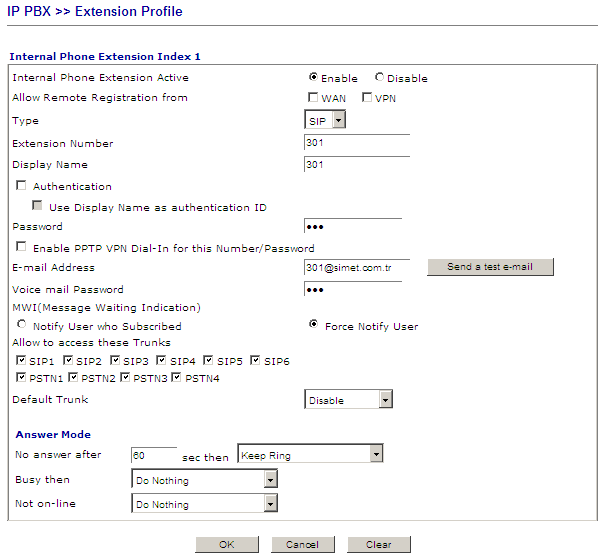Select the Disable radio button
Screen dimensions: 610x559
379,77
